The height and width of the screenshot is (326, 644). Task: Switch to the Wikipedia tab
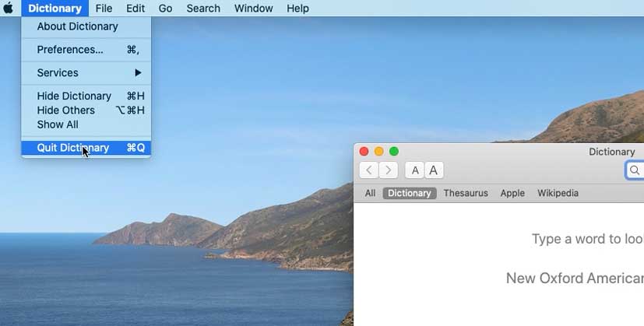pos(558,193)
